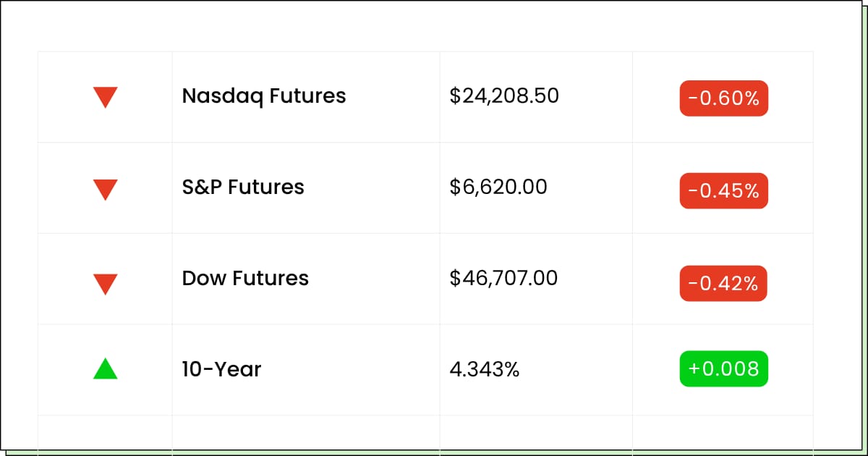The image size is (868, 456).
Task: Select the red -0.42% change badge
Action: [x=723, y=284]
